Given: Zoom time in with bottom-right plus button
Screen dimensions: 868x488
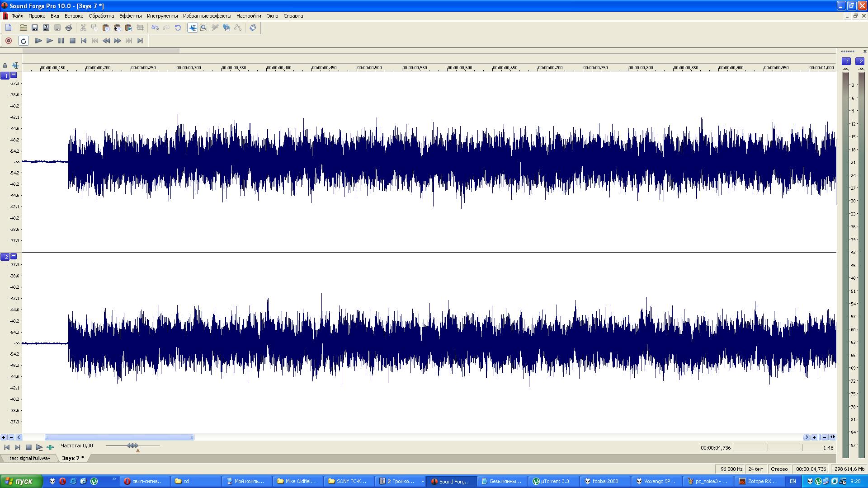Looking at the screenshot, I should click(x=814, y=437).
